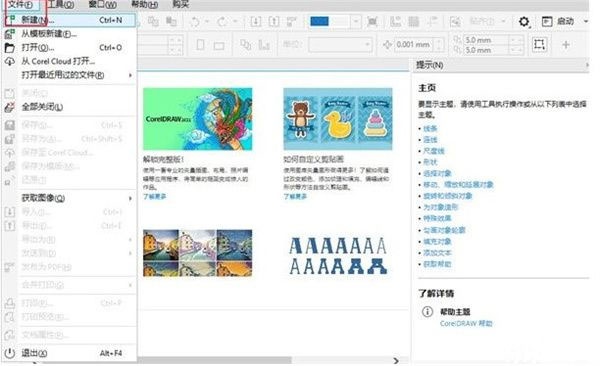The height and width of the screenshot is (366, 600).
Task: Select portrait page orientation icon
Action: [x=200, y=45]
